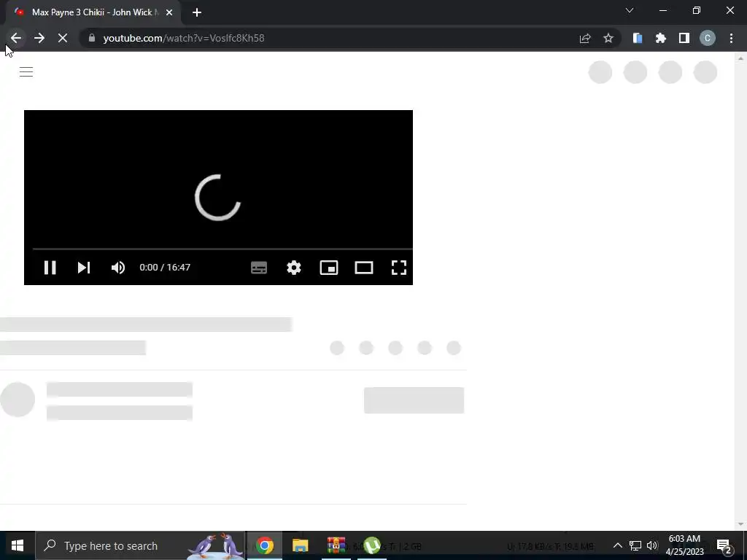Open network status tray icon
The image size is (747, 560).
pos(635,545)
